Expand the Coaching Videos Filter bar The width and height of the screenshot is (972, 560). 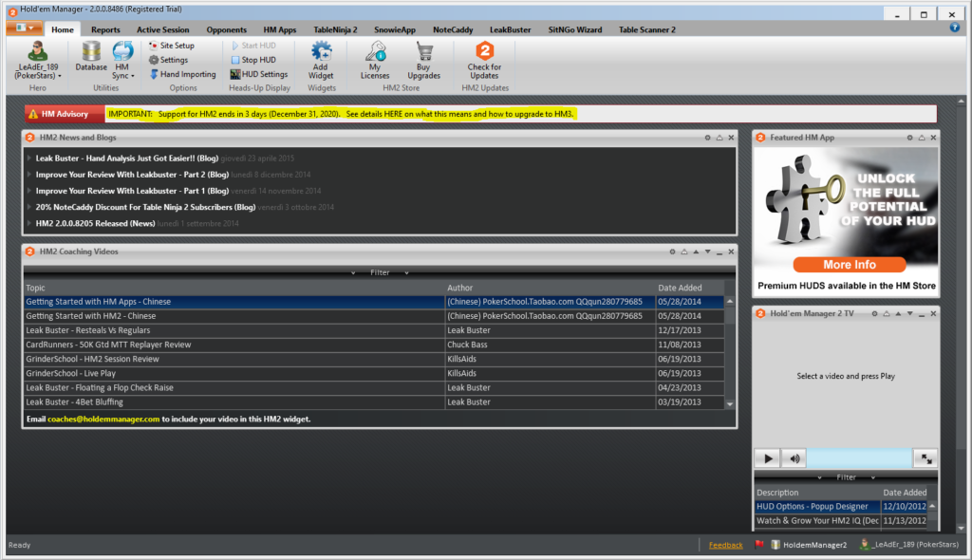[380, 272]
